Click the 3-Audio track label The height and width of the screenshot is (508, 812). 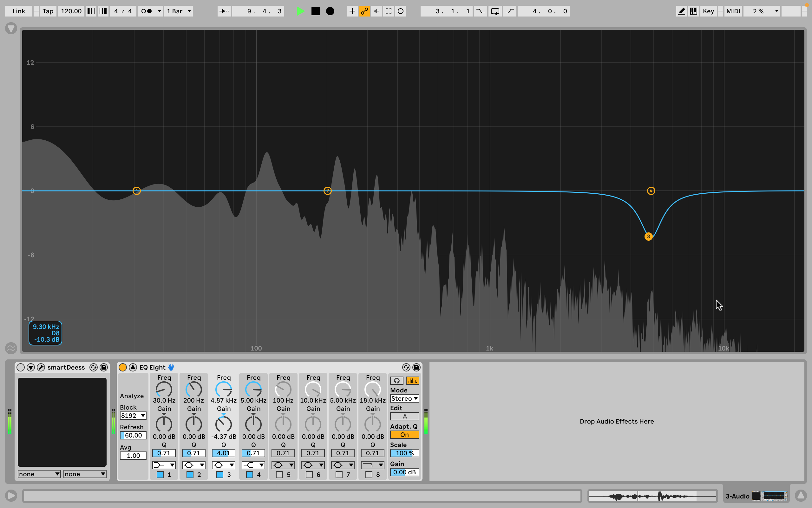click(x=737, y=496)
